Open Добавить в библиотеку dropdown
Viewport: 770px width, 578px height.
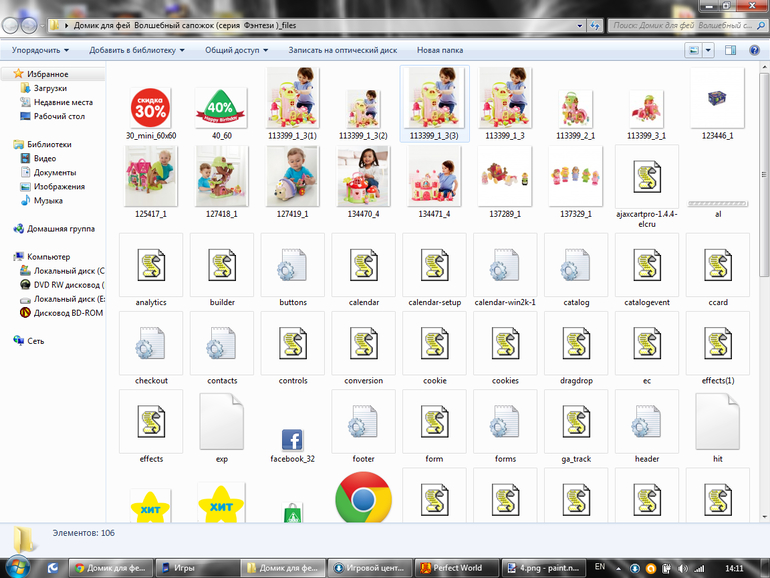click(x=137, y=50)
